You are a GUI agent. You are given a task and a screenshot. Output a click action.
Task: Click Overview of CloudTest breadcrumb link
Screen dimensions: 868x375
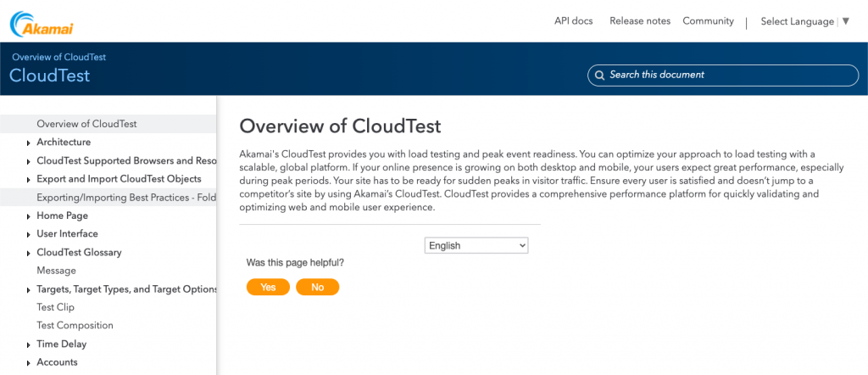(x=58, y=57)
